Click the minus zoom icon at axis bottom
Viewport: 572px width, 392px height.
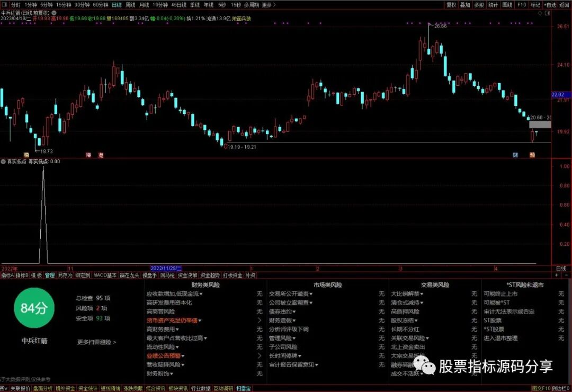[567, 275]
